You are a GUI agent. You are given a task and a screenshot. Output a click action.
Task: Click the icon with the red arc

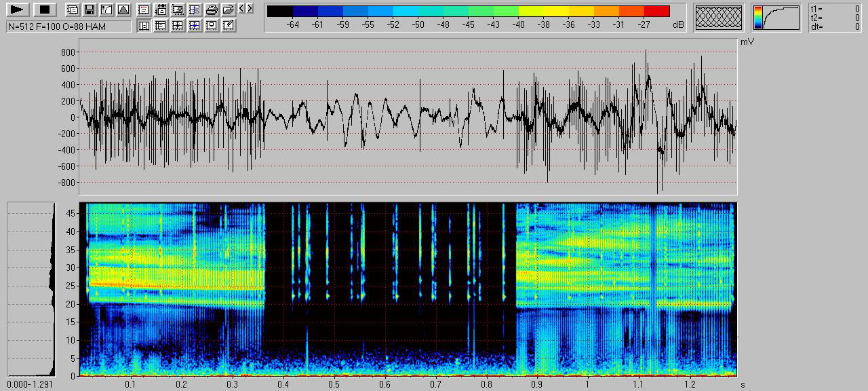click(x=144, y=10)
